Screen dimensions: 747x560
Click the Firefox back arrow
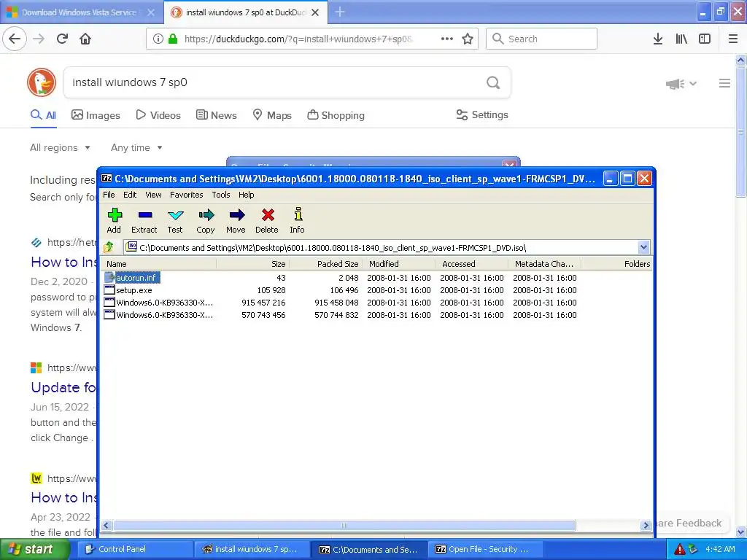click(15, 39)
